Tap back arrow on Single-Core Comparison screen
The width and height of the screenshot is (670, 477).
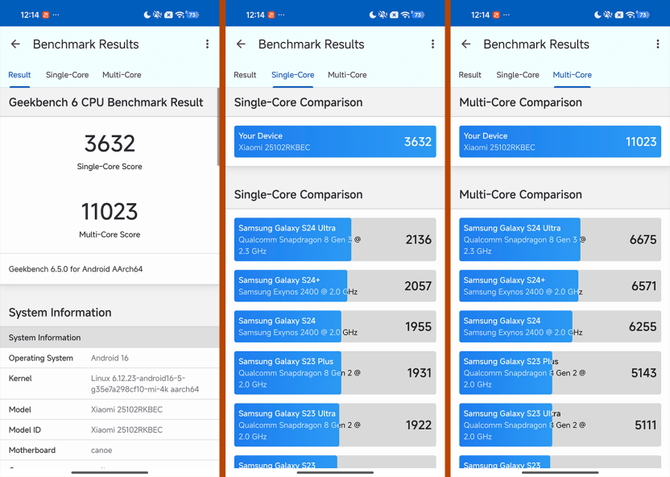point(240,44)
